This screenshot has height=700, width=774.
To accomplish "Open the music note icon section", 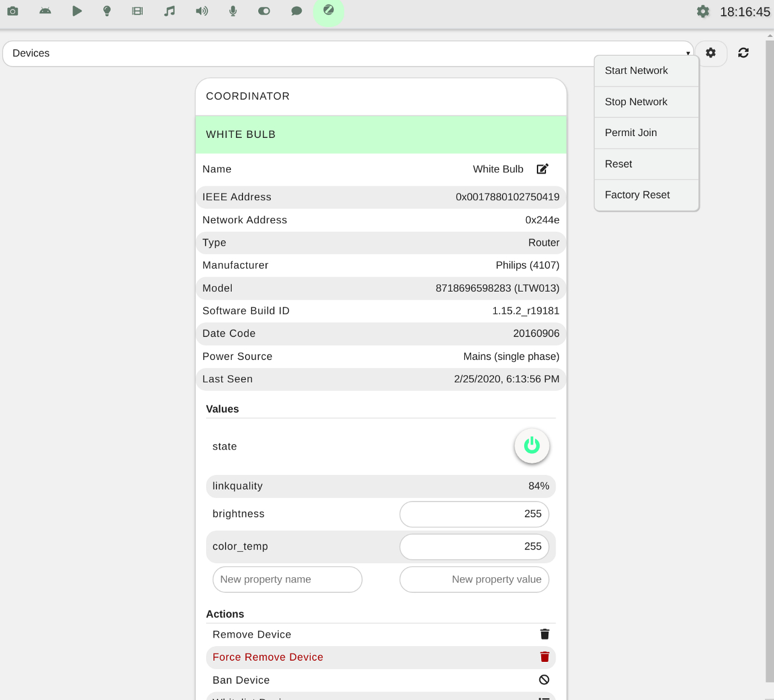I will coord(170,11).
